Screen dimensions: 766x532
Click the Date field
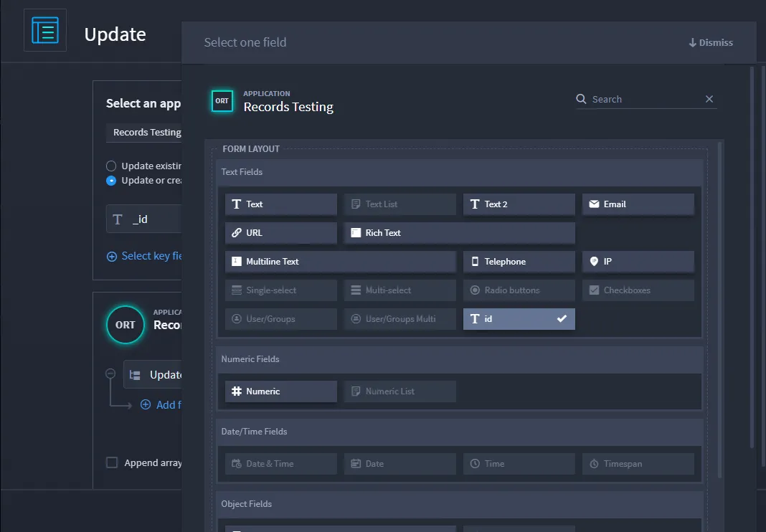coord(399,464)
